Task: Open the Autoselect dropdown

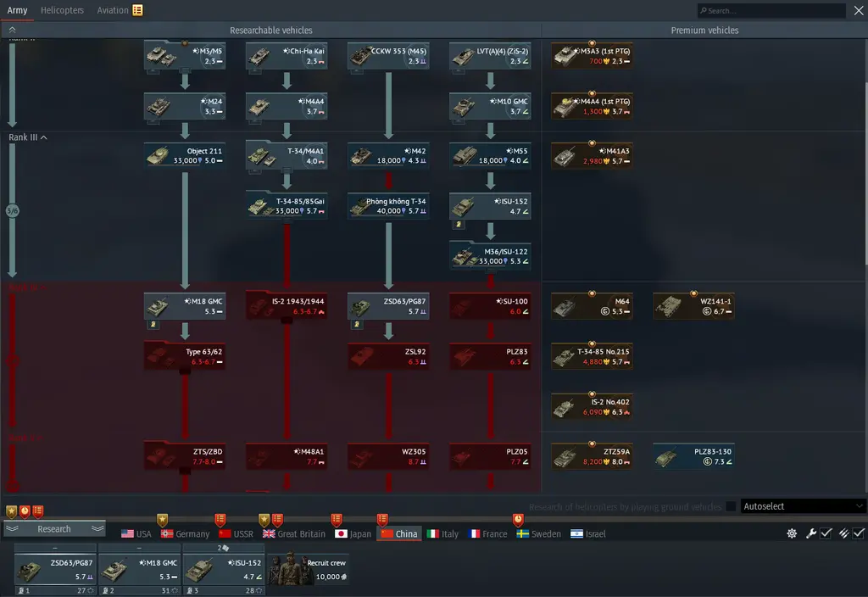Action: tap(803, 506)
